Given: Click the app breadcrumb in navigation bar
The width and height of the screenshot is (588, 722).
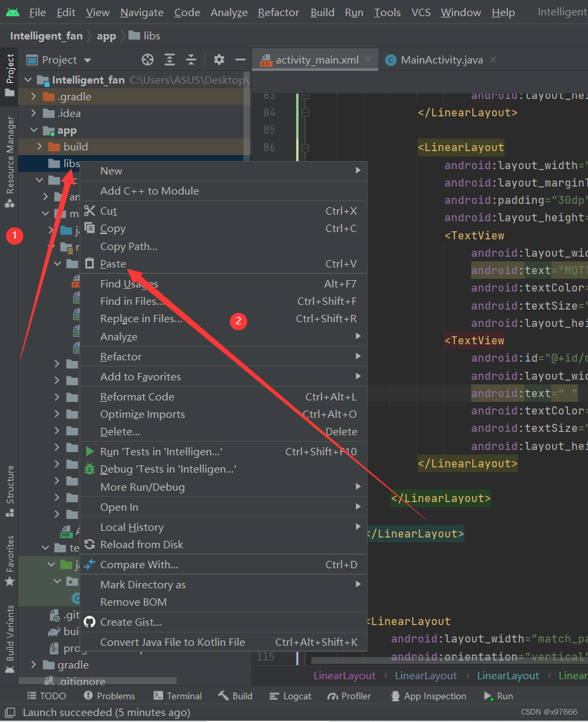Looking at the screenshot, I should point(106,36).
